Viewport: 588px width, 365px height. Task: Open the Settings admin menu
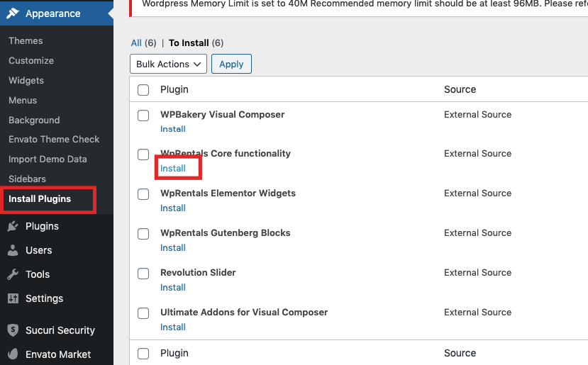coord(57,298)
